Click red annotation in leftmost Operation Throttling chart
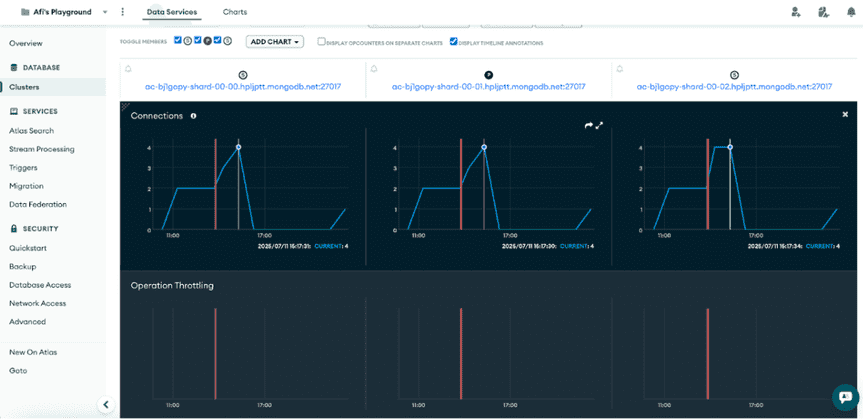Image resolution: width=863 pixels, height=419 pixels. tap(215, 353)
